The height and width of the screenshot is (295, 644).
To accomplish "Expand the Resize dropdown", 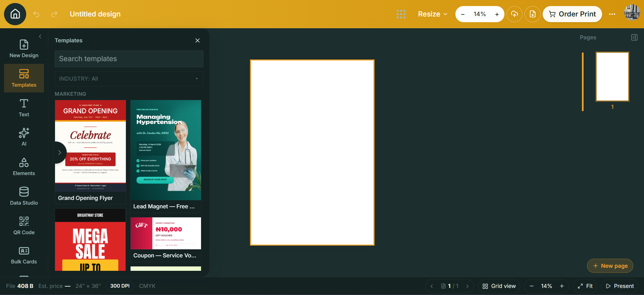I will coord(433,14).
